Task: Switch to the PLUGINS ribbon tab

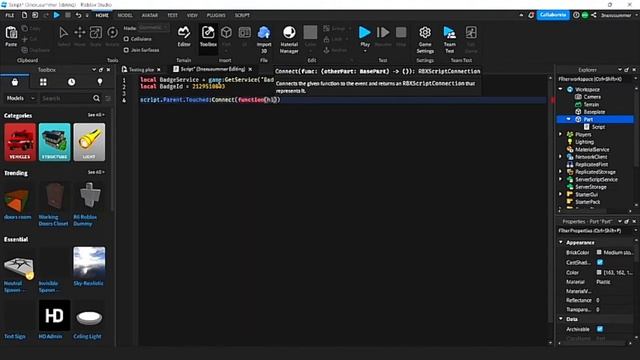Action: pyautogui.click(x=216, y=15)
